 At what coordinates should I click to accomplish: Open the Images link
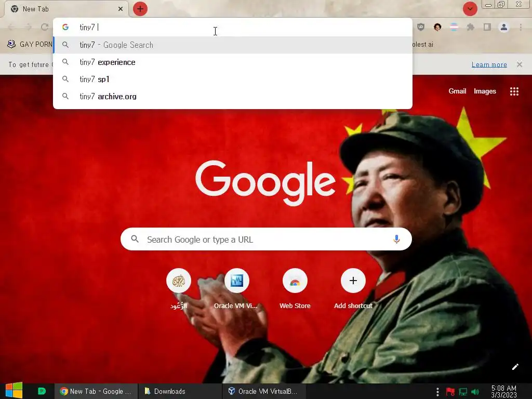[x=485, y=91]
